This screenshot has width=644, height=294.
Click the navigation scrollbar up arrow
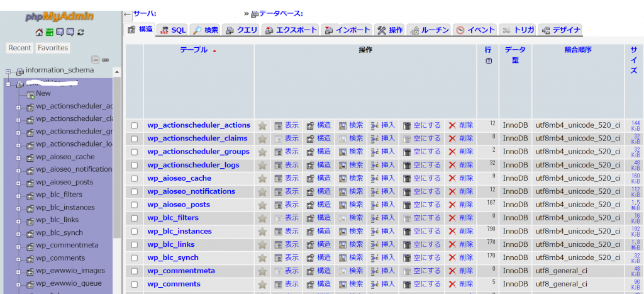[x=116, y=72]
